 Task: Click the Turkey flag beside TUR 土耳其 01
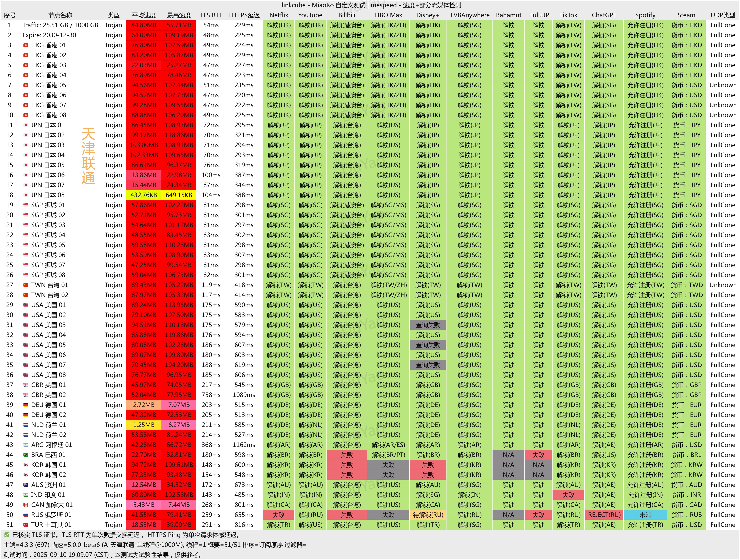[26, 525]
